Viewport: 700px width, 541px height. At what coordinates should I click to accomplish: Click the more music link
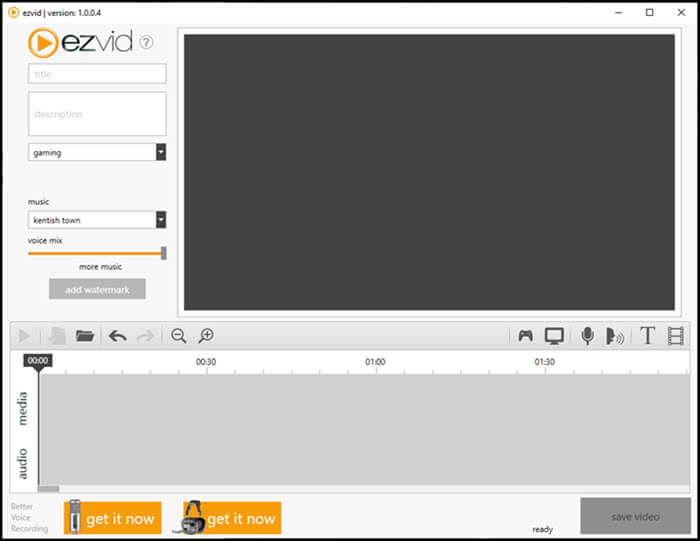(x=100, y=267)
